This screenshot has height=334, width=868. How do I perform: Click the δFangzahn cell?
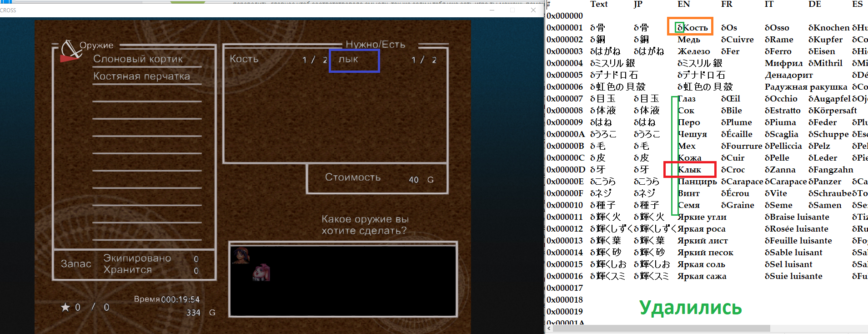(x=831, y=170)
